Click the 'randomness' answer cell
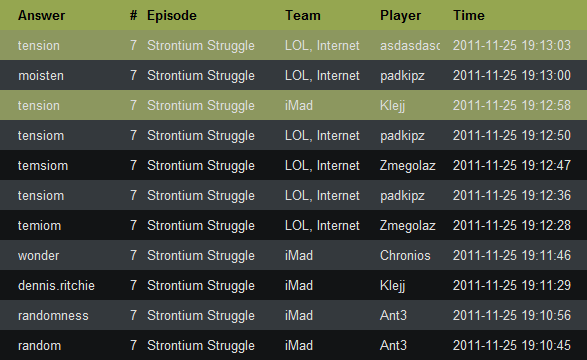The image size is (587, 360). (53, 315)
